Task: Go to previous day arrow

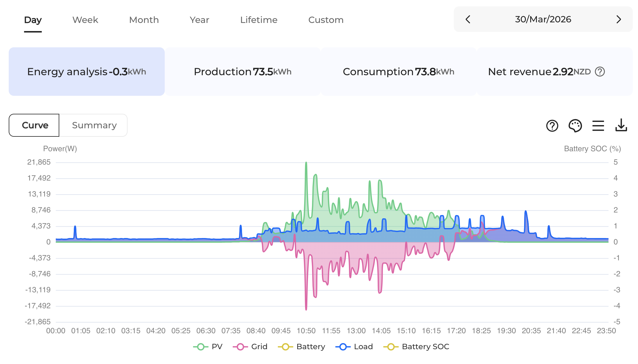Action: coord(468,19)
